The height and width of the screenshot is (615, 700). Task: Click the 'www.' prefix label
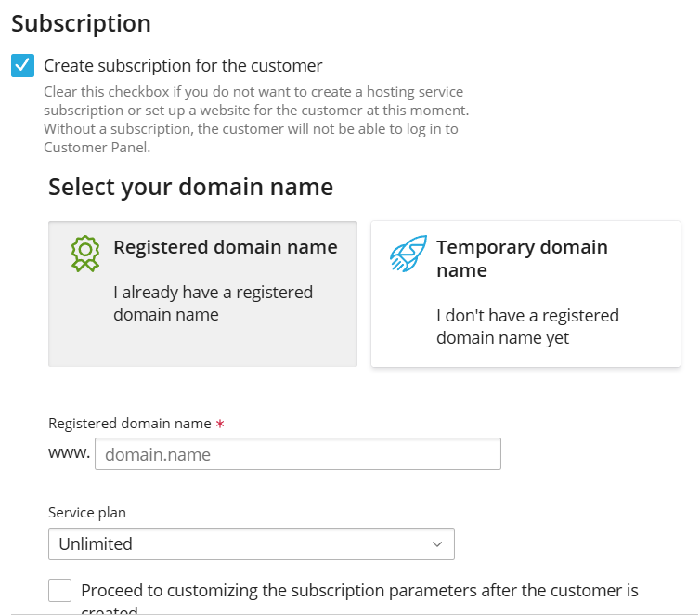coord(70,452)
